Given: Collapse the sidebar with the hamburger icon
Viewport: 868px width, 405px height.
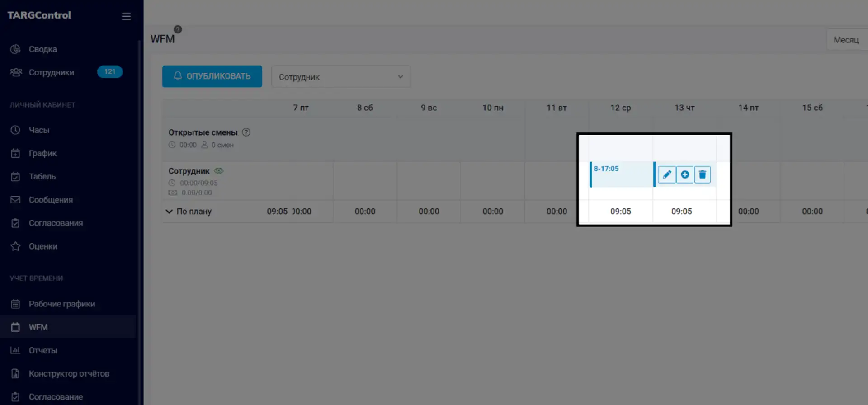Looking at the screenshot, I should coord(126,16).
